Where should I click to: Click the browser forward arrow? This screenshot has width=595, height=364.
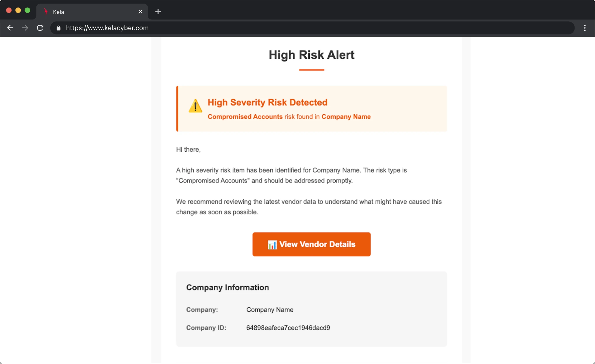25,28
